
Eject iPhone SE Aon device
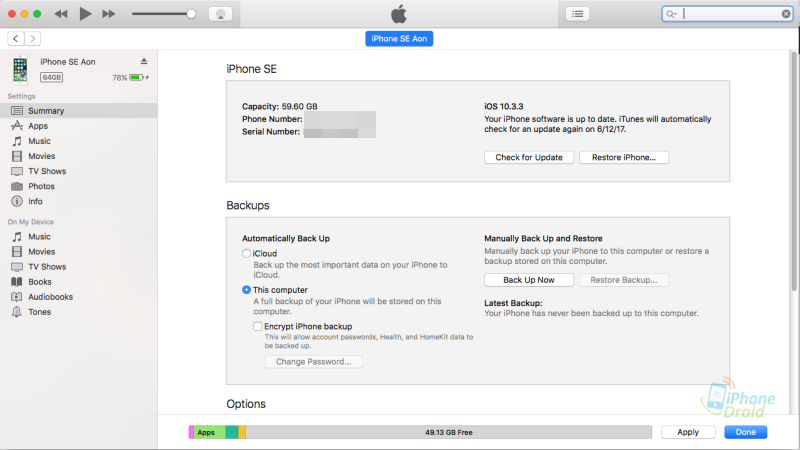coord(144,62)
